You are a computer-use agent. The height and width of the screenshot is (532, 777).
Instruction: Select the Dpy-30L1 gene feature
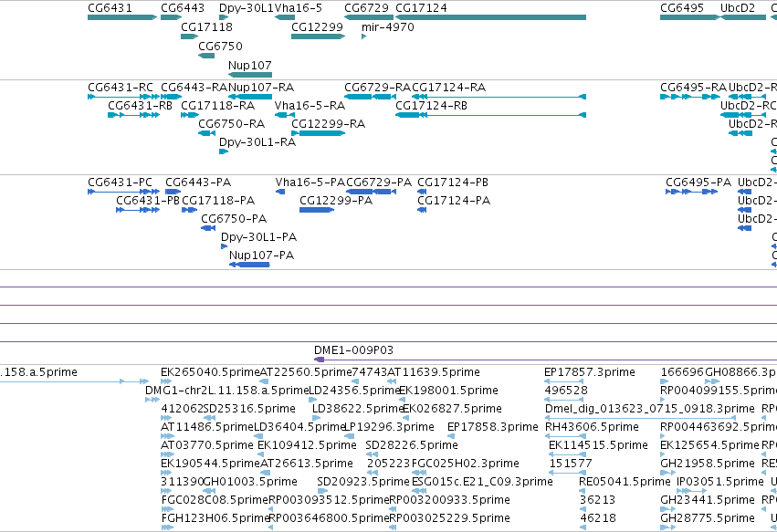click(224, 17)
